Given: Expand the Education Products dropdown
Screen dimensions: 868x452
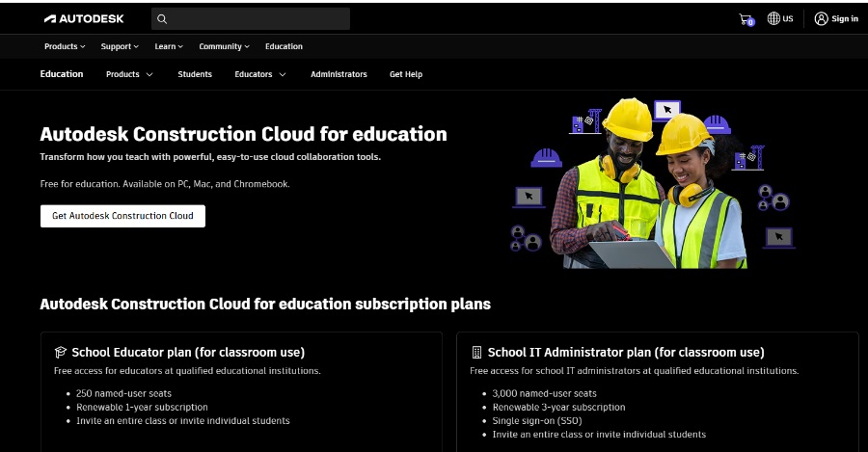Looking at the screenshot, I should click(x=129, y=74).
